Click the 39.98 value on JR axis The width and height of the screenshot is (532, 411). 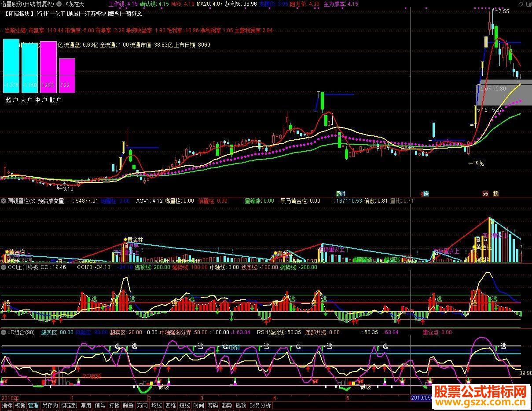(x=525, y=373)
